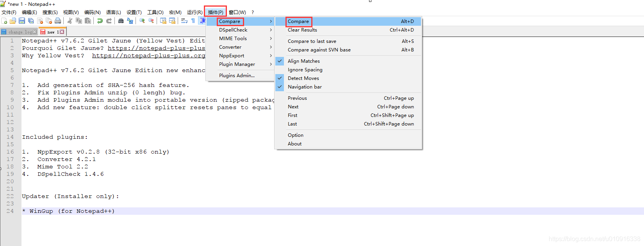Screen dimensions: 644x246
Task: Choose Clear Results menu entry
Action: (x=348, y=30)
